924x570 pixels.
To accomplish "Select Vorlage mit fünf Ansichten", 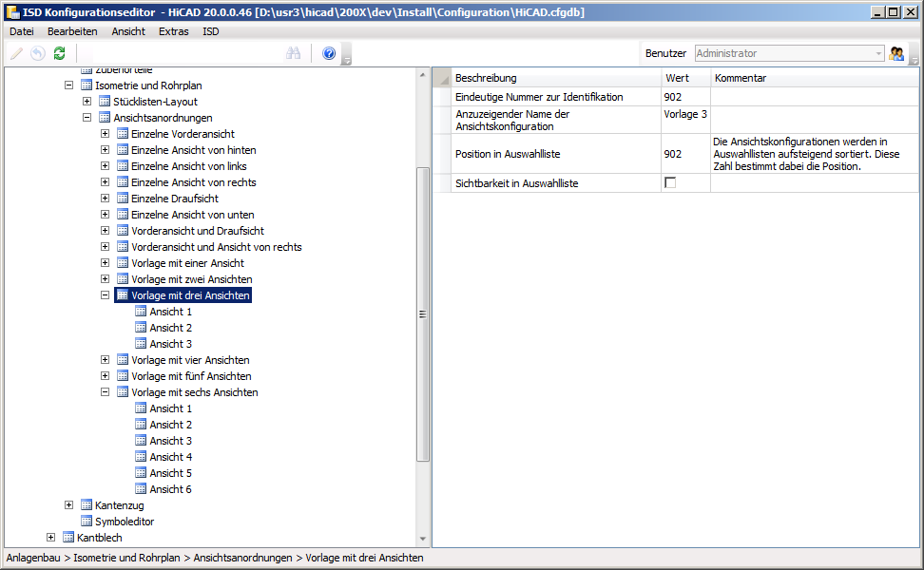I will tap(191, 376).
